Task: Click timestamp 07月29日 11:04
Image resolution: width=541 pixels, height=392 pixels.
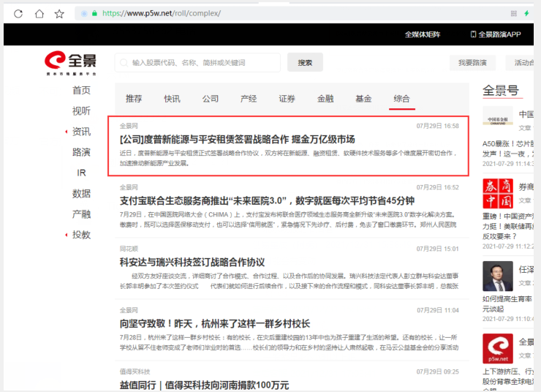Action: tap(437, 310)
